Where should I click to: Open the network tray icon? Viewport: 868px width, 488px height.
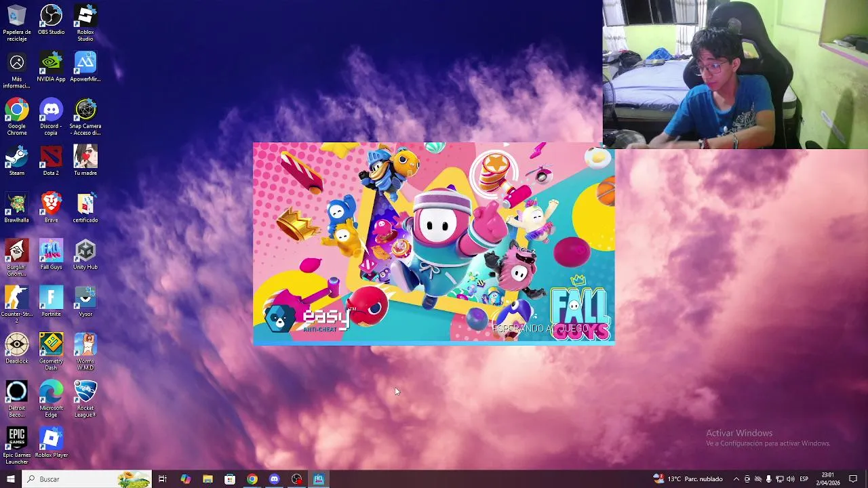(x=779, y=479)
